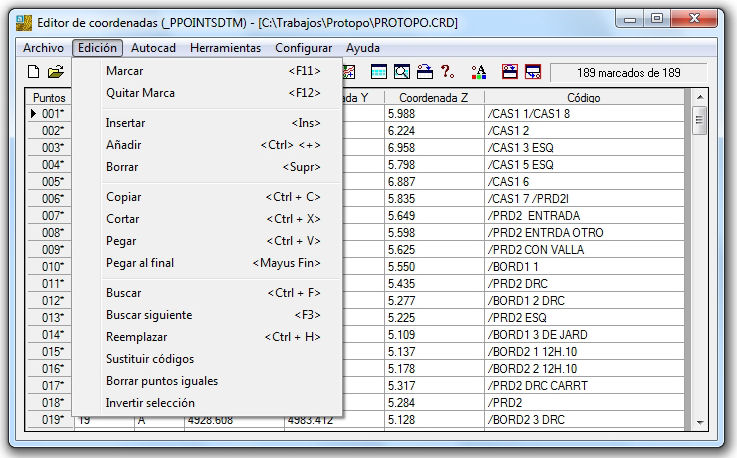Open the Archivo menu
This screenshot has width=737, height=458.
(43, 48)
